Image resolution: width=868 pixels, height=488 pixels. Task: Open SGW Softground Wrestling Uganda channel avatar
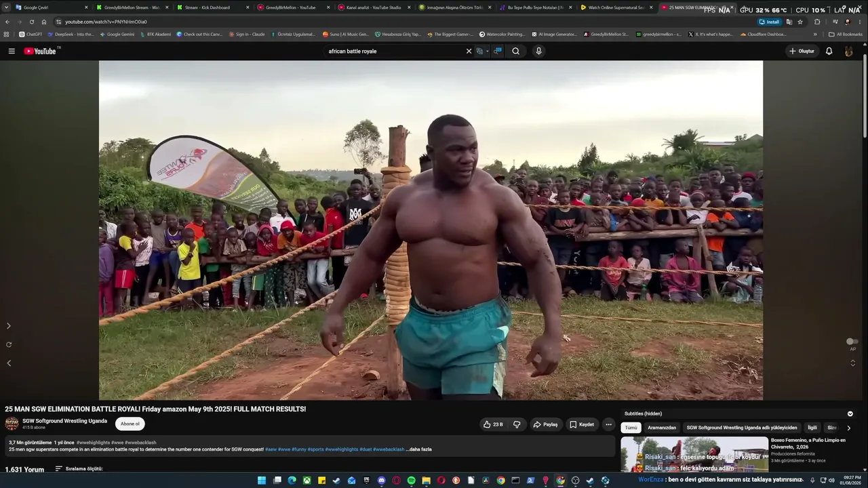[12, 424]
